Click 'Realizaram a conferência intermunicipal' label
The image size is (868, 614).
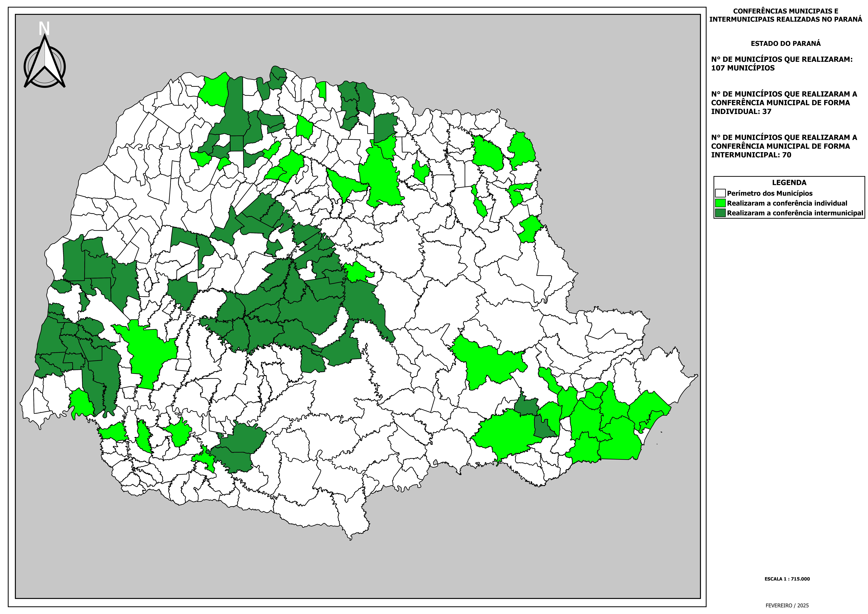click(x=795, y=213)
